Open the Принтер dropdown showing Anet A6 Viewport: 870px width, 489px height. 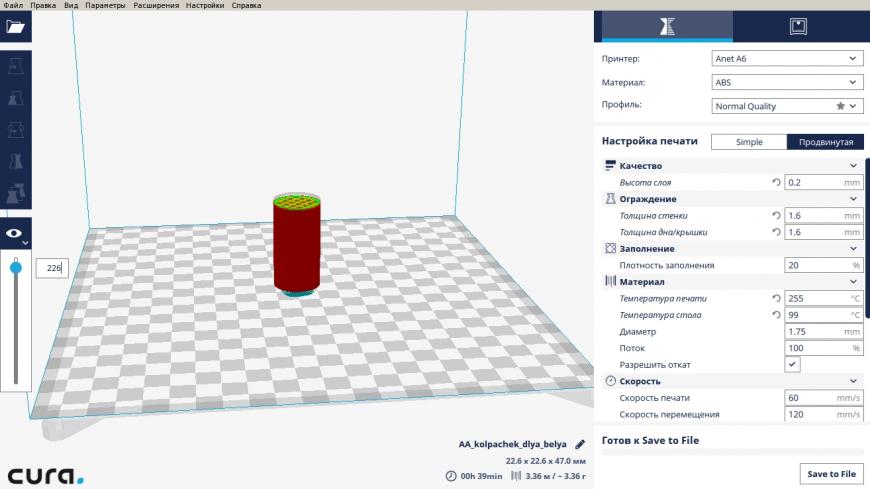787,58
